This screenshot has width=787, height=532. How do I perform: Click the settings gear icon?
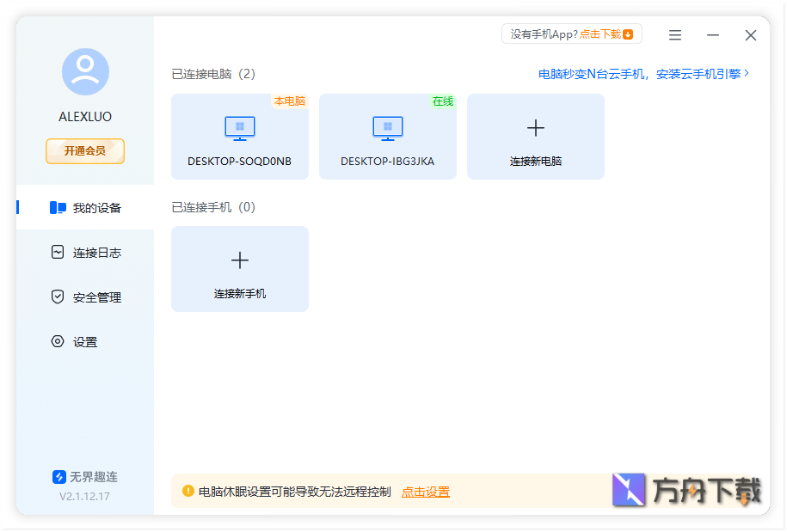coord(58,341)
